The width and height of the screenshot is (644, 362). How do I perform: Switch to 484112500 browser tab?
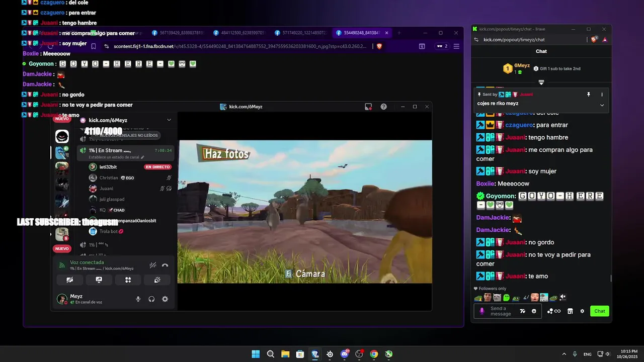tap(239, 33)
